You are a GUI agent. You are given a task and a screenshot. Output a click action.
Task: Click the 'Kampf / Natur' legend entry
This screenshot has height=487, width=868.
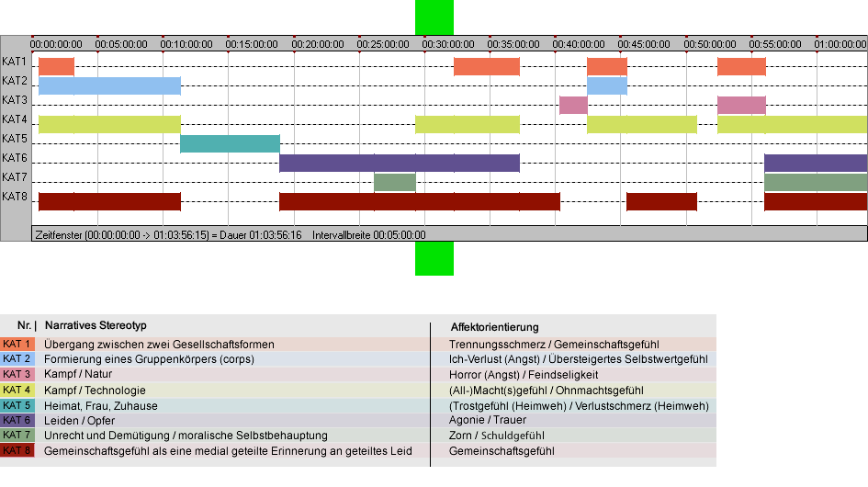[77, 375]
